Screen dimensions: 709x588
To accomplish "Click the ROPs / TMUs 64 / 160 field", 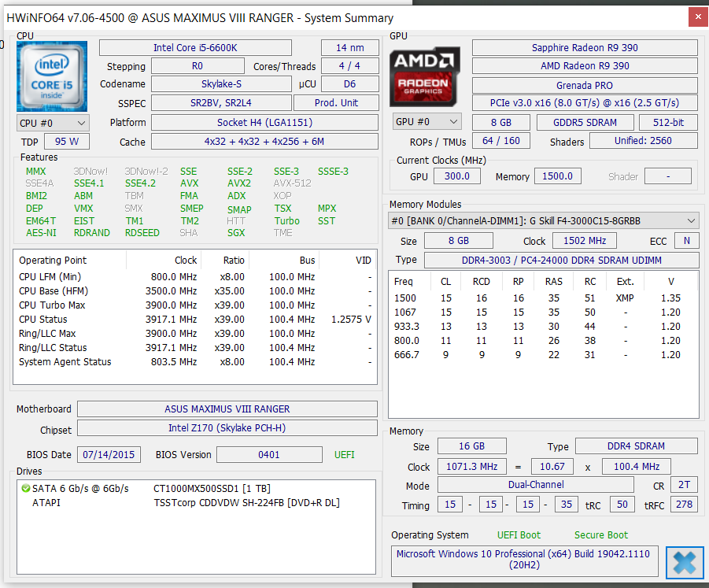I will point(501,141).
